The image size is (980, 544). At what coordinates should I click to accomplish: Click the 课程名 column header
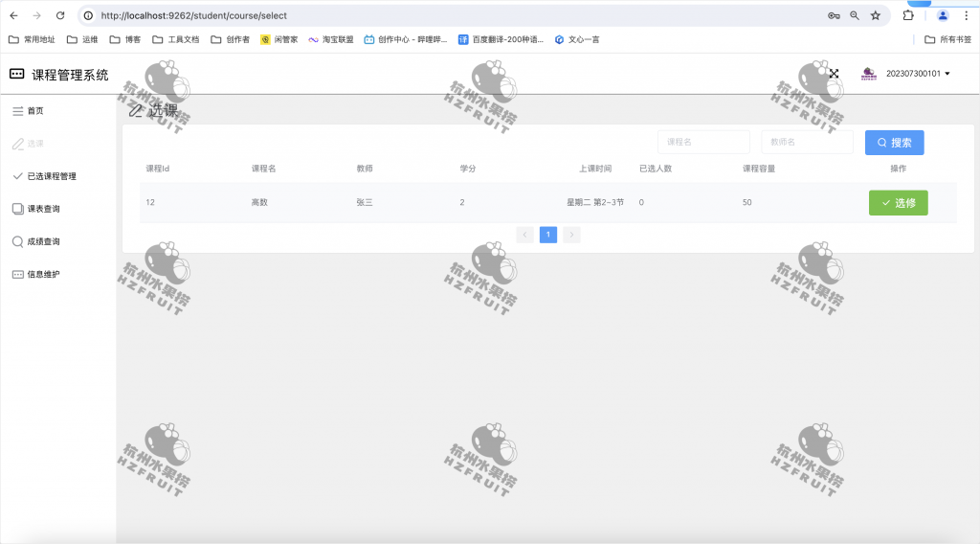point(264,169)
